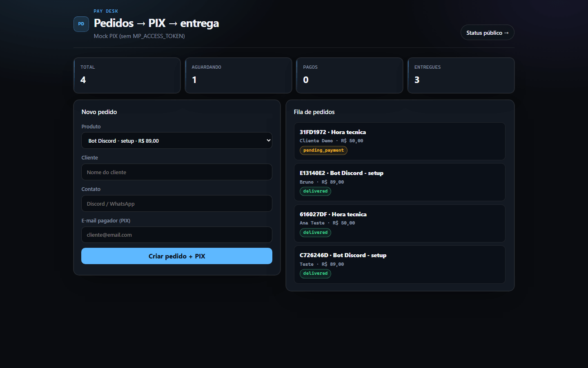Click the Discord / WhatsApp contact field

click(177, 204)
